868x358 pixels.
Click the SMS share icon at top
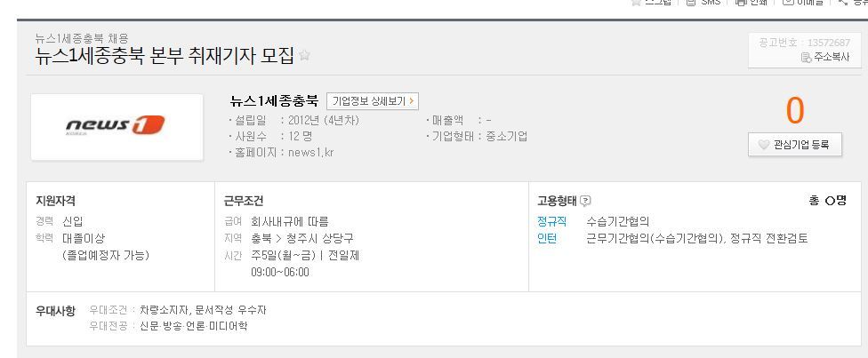point(690,3)
